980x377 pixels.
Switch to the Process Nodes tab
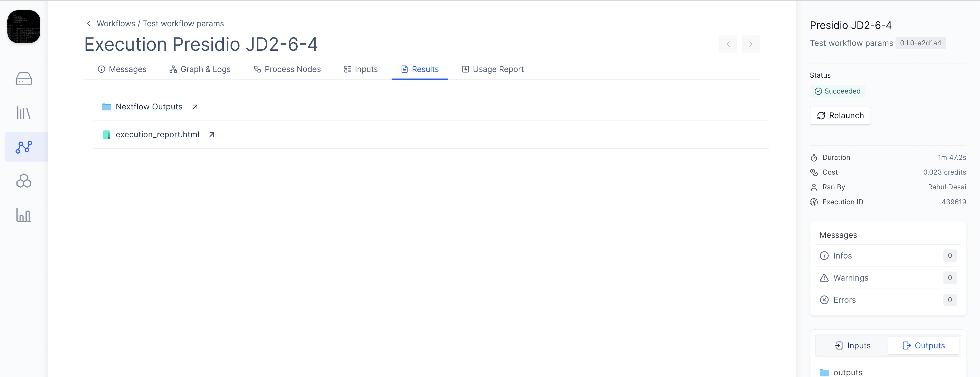pyautogui.click(x=287, y=69)
